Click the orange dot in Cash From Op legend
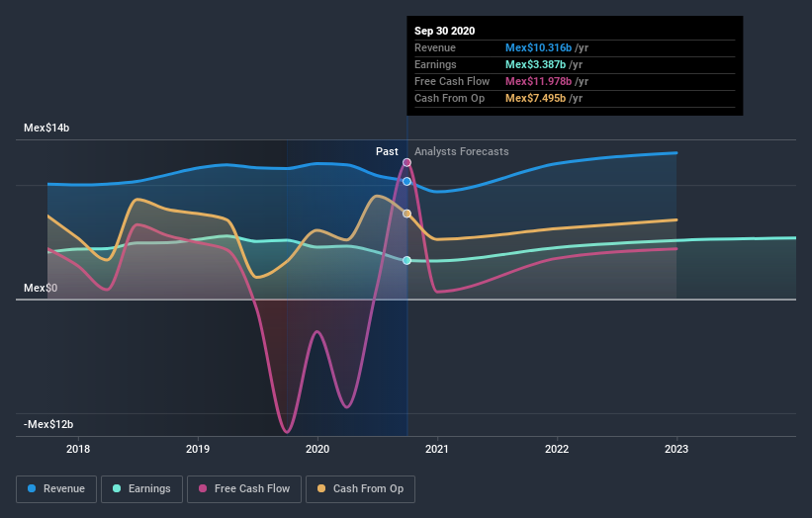Viewport: 812px width, 518px height. coord(321,488)
